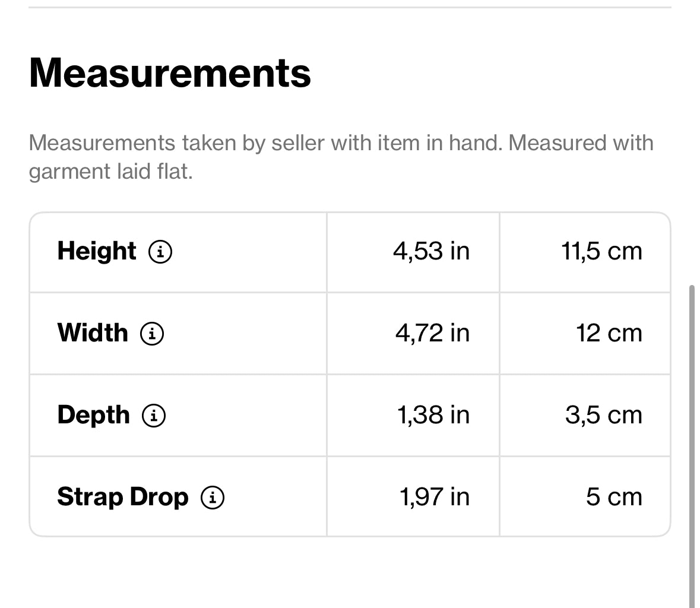Click the 3,5 cm depth value
The width and height of the screenshot is (700, 608).
coord(603,414)
